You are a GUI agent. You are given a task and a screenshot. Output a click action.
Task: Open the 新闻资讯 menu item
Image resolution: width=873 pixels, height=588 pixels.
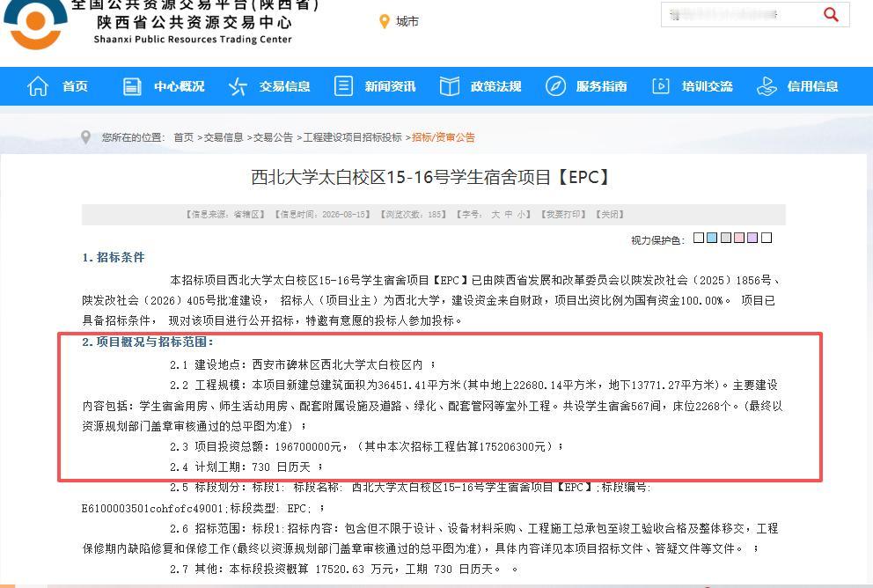(x=390, y=86)
